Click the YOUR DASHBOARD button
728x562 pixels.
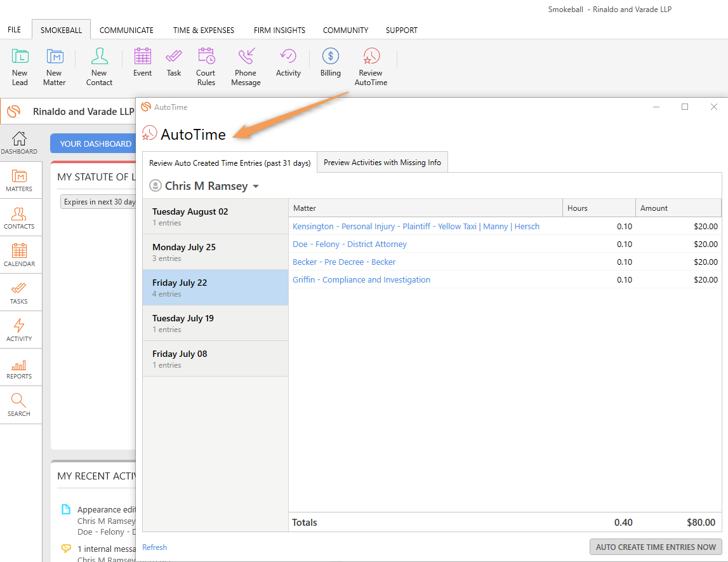(x=93, y=144)
